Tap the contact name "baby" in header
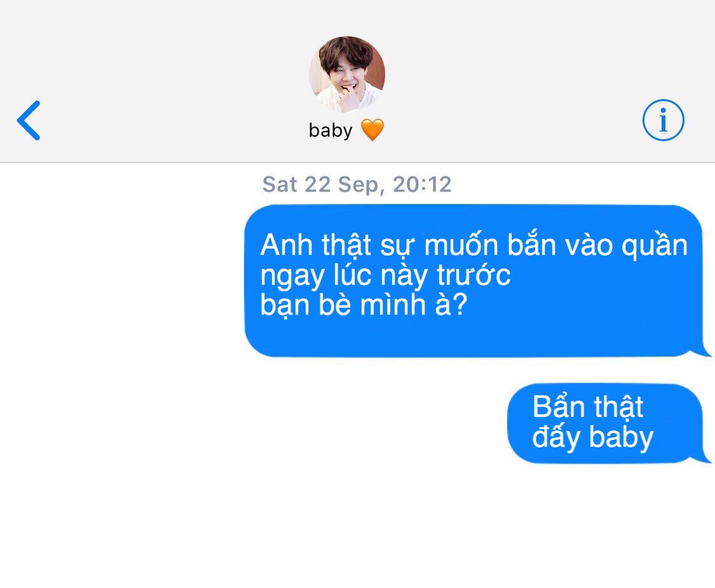715x588 pixels. 330,130
